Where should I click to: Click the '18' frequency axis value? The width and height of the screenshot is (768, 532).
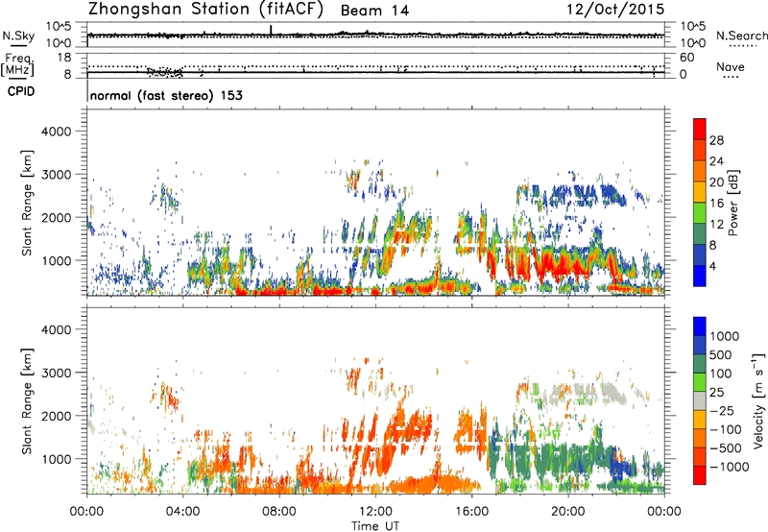64,58
